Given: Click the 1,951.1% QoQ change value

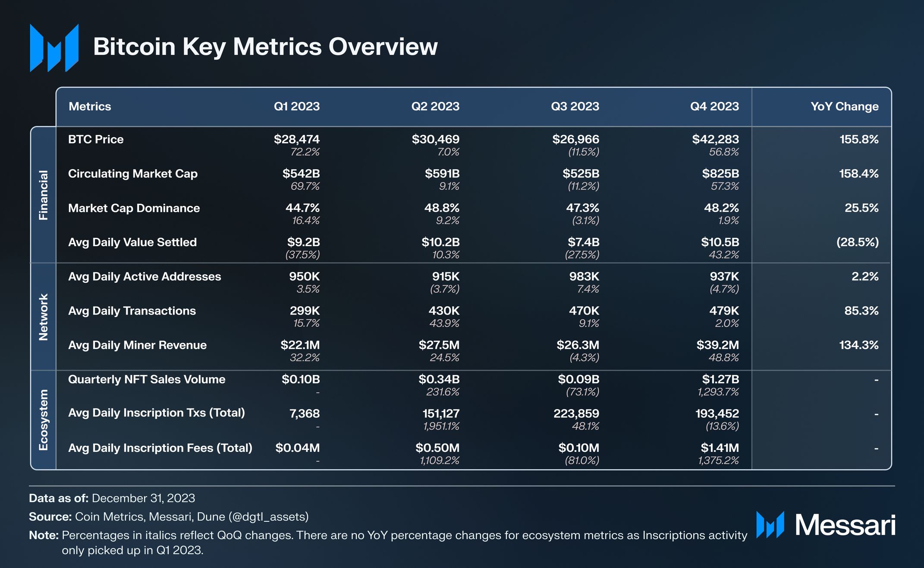Looking at the screenshot, I should (441, 426).
